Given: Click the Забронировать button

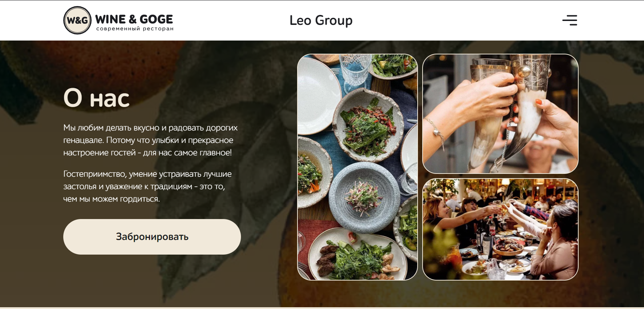Looking at the screenshot, I should point(152,237).
